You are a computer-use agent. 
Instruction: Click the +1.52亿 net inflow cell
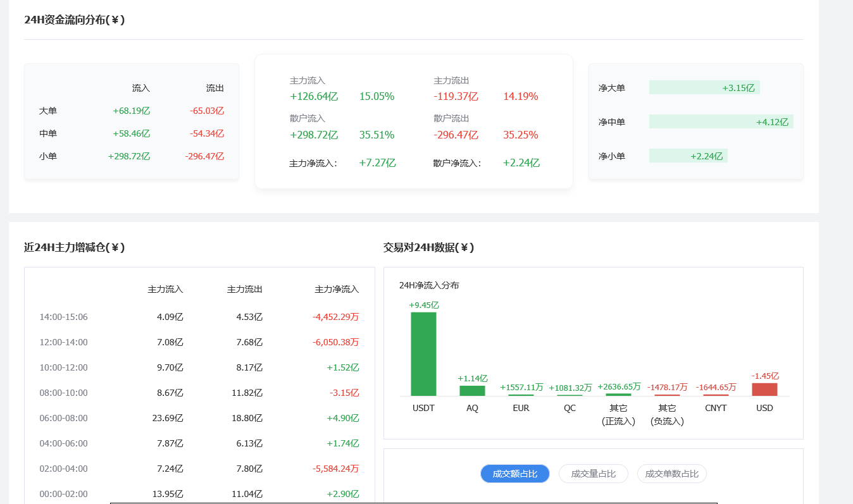point(343,367)
